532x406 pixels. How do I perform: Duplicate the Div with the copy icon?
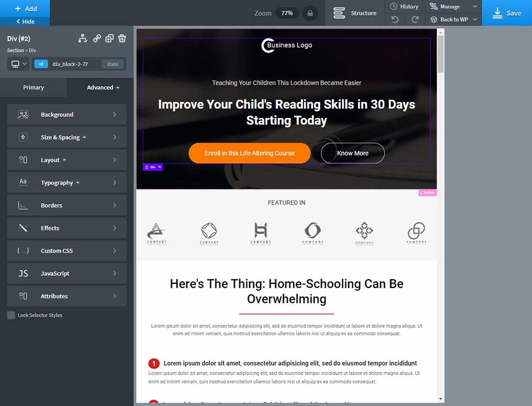pos(109,38)
